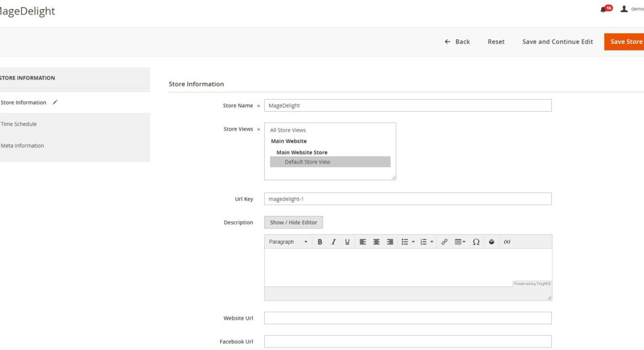Expand the table insert dropdown
Image resolution: width=644 pixels, height=350 pixels.
463,242
